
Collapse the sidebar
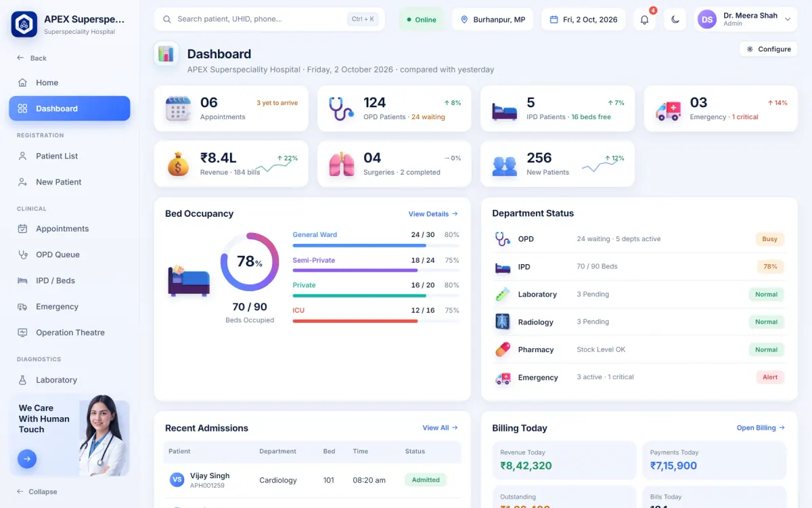pyautogui.click(x=38, y=492)
